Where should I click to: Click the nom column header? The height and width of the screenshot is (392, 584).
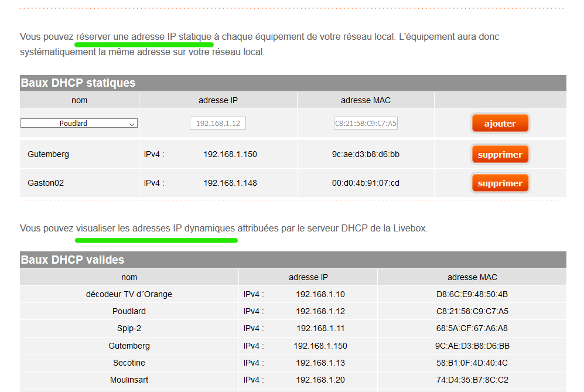pyautogui.click(x=78, y=100)
